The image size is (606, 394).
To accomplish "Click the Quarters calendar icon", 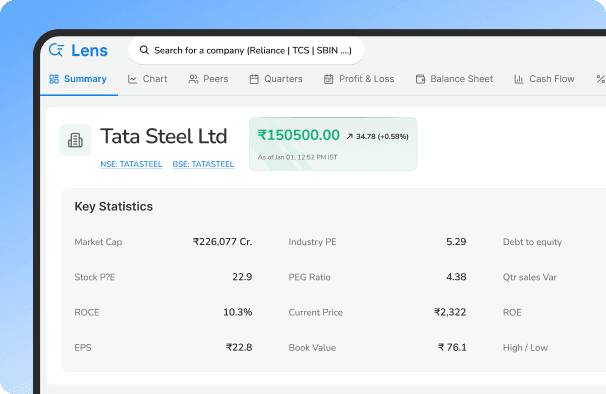I will coord(254,79).
